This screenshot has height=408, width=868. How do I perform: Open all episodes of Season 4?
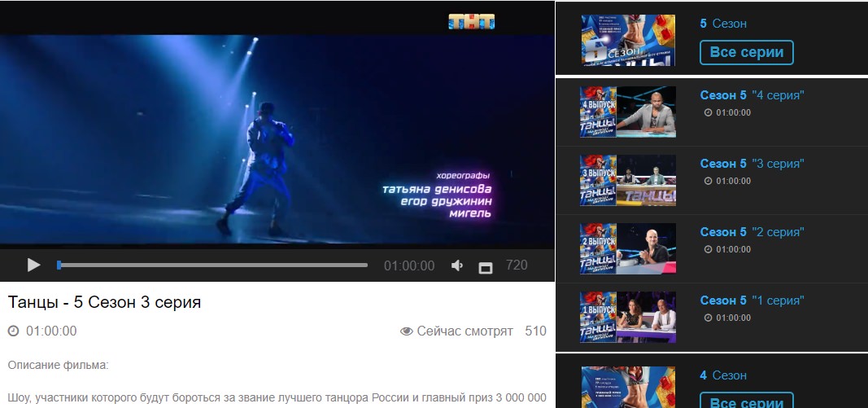point(746,401)
